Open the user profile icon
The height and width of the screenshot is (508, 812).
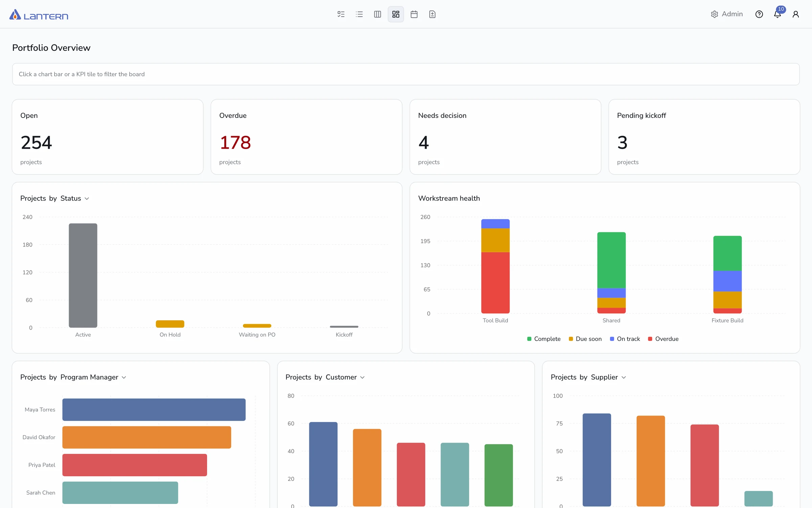click(x=796, y=14)
